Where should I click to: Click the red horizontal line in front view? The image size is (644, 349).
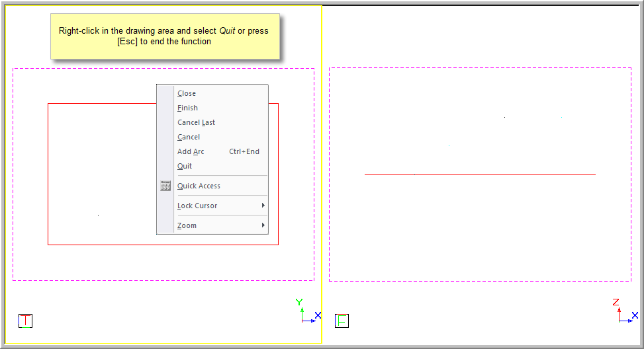coord(480,174)
